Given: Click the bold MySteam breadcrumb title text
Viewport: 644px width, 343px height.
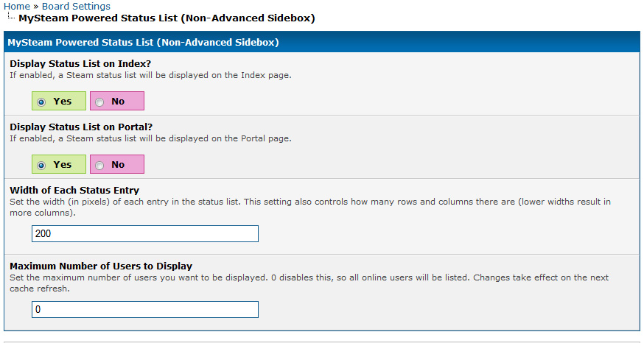Looking at the screenshot, I should coord(167,18).
